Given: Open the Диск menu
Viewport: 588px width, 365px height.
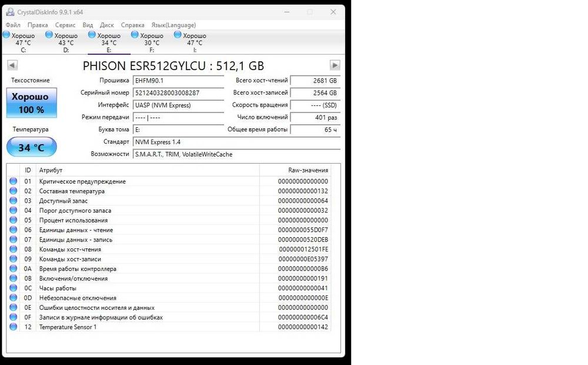Looking at the screenshot, I should pos(107,25).
